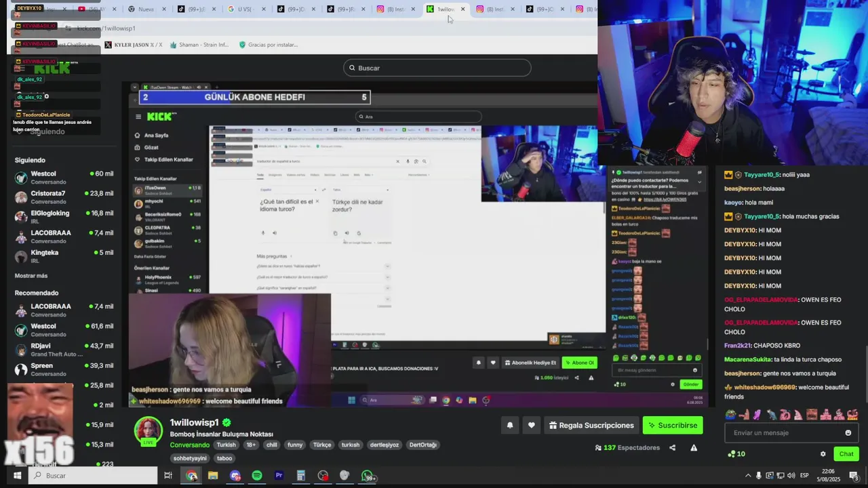Click the green Suscribirse button

pyautogui.click(x=673, y=426)
